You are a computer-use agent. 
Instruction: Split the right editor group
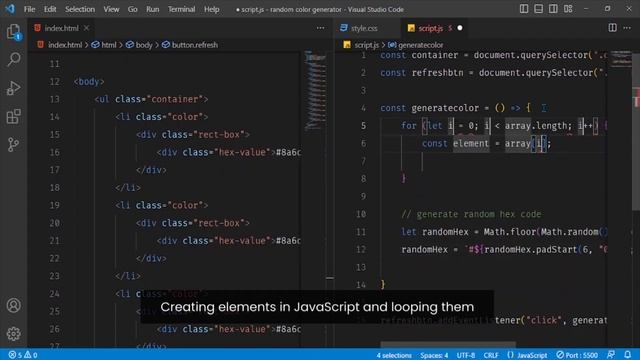click(612, 28)
